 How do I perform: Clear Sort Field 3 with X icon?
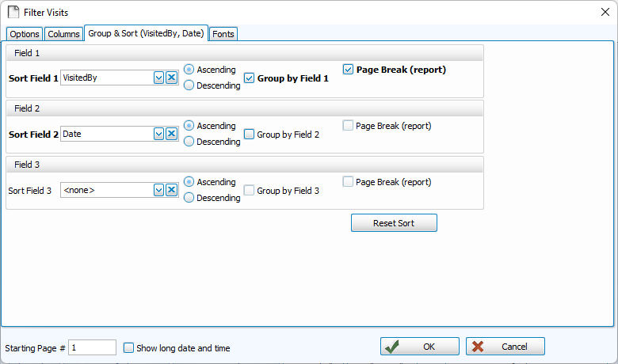[x=171, y=190]
